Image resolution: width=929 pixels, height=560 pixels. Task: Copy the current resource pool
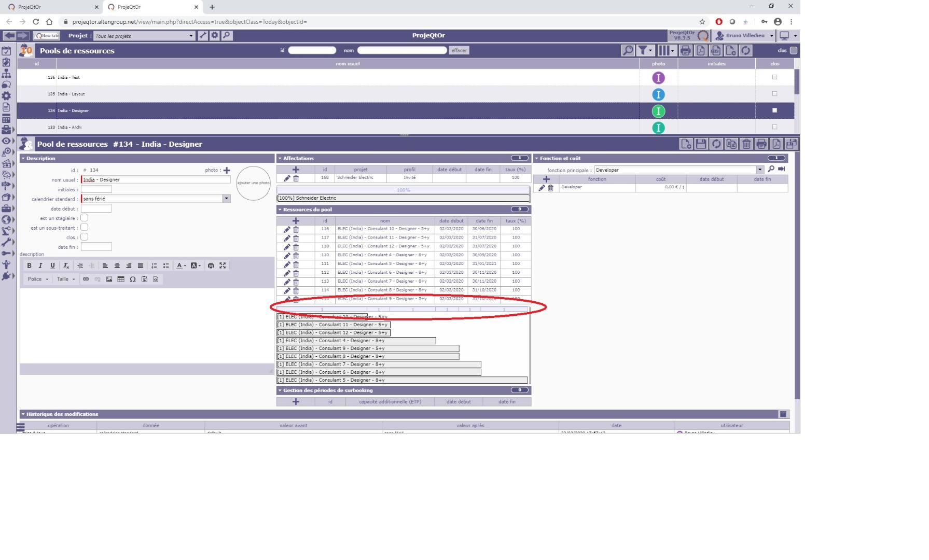731,144
